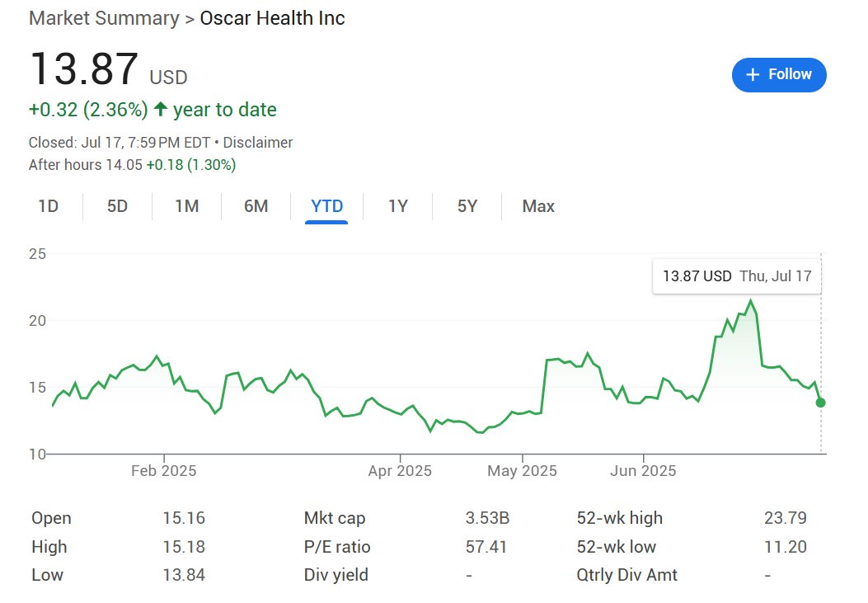Image resolution: width=868 pixels, height=603 pixels.
Task: Click the Mkt cap label
Action: click(335, 518)
